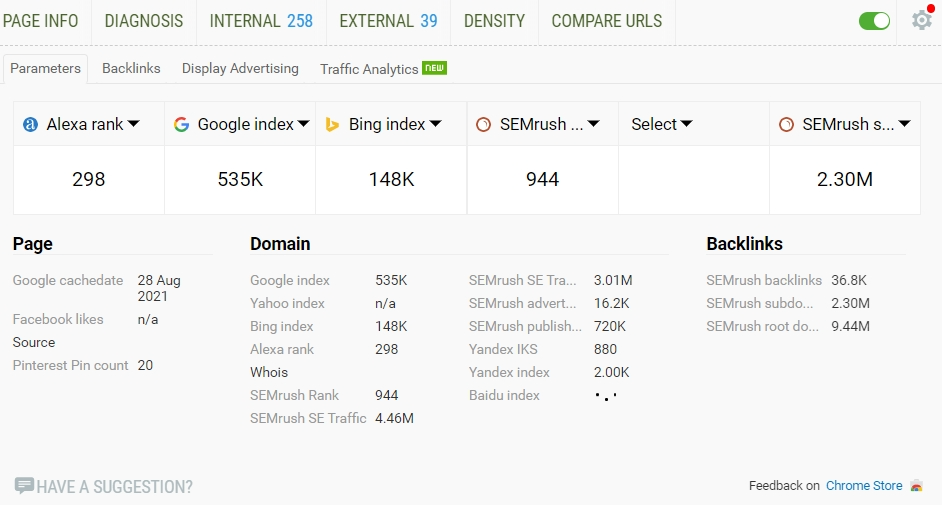Click the SEMrush icon beside 'SEMrush s...'

[786, 124]
